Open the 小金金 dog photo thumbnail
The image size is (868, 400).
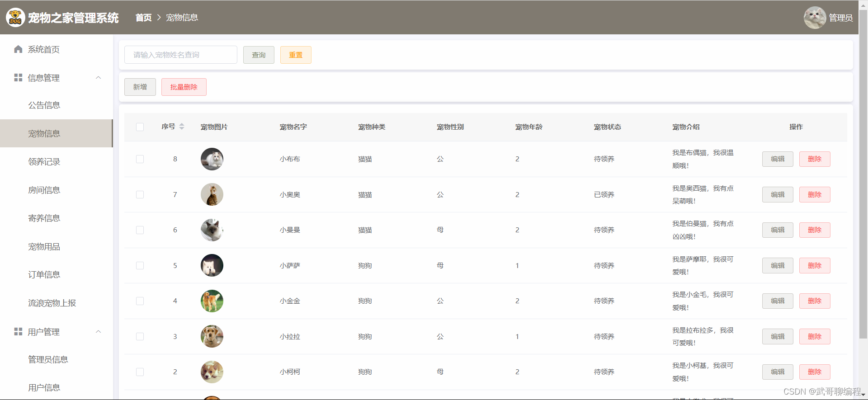point(212,301)
